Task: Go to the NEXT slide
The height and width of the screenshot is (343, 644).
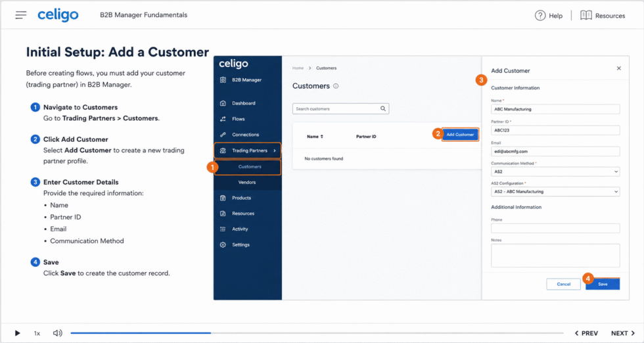Action: 623,333
